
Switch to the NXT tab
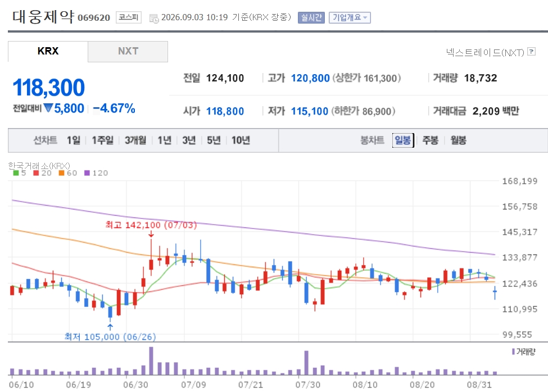tap(128, 51)
